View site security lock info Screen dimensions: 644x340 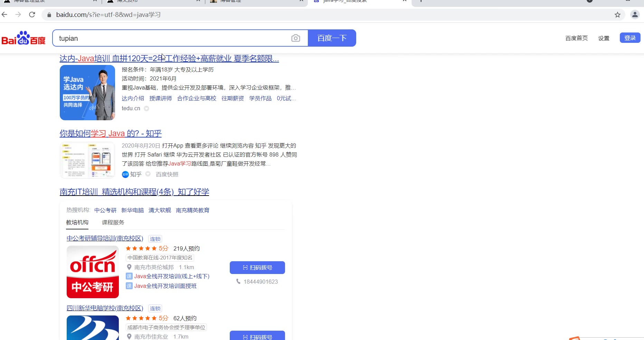(49, 15)
